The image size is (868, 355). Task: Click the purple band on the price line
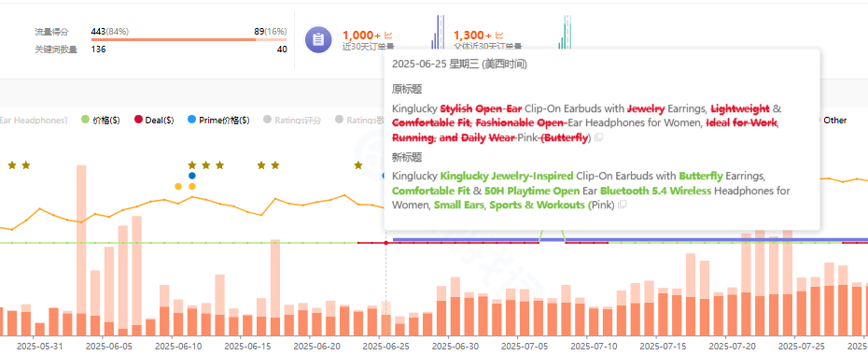630,240
